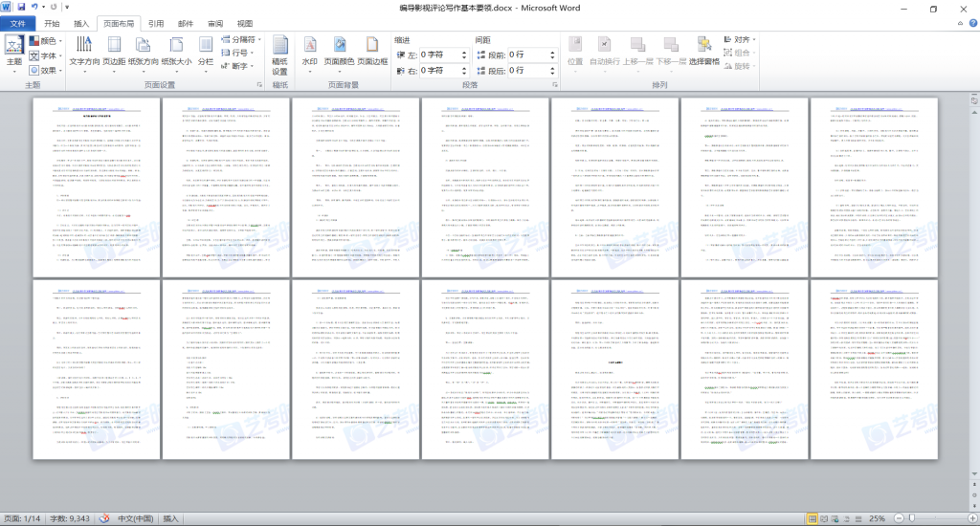Click the Save icon in quick access toolbar
This screenshot has height=526, width=980.
point(20,8)
